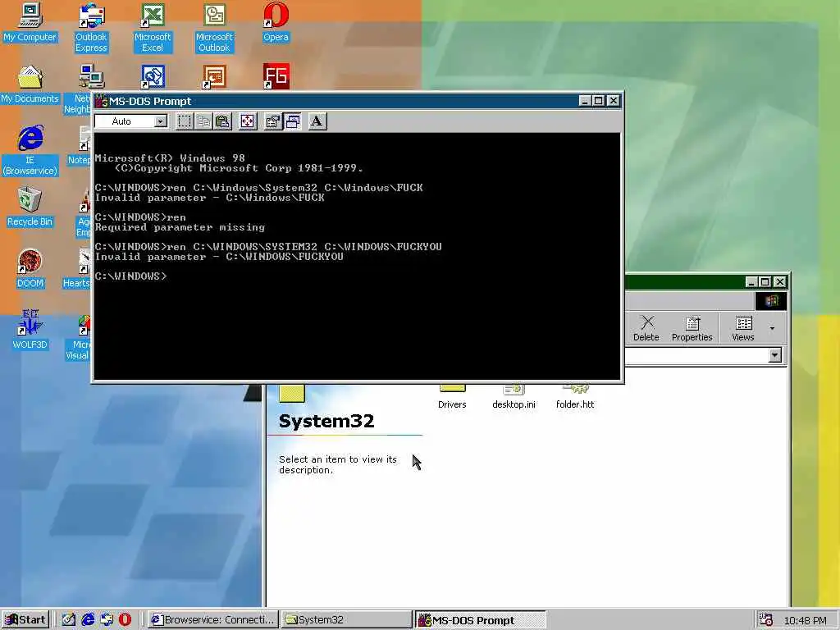Click the MS-DOS Prompt taskbar button

click(480, 620)
